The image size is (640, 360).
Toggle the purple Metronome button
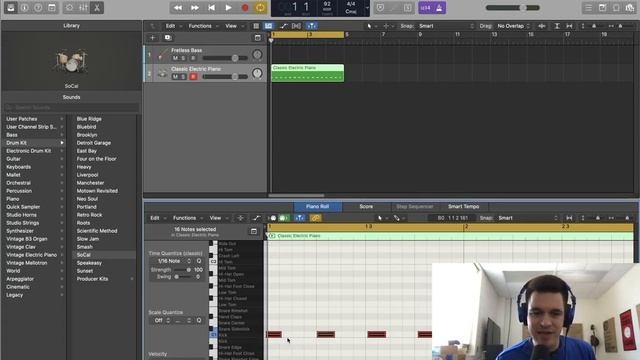tap(439, 8)
